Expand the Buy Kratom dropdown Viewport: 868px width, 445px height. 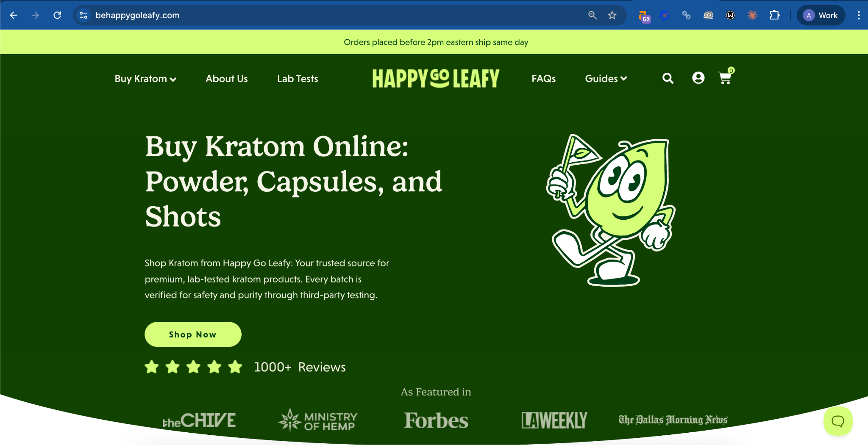145,79
